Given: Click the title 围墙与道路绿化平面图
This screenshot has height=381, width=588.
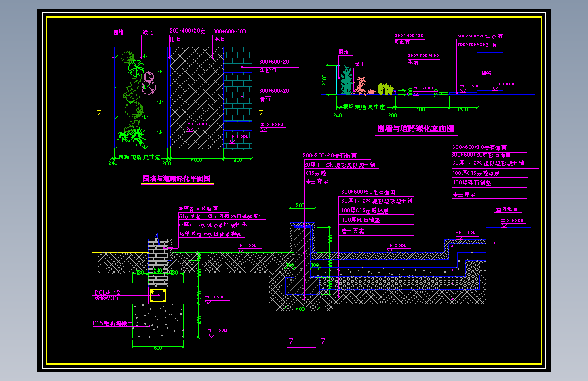Looking at the screenshot, I should coord(176,178).
